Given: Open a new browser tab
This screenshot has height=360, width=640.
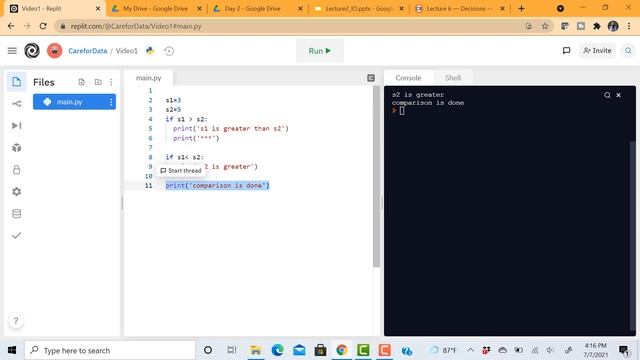Looking at the screenshot, I should [x=521, y=9].
